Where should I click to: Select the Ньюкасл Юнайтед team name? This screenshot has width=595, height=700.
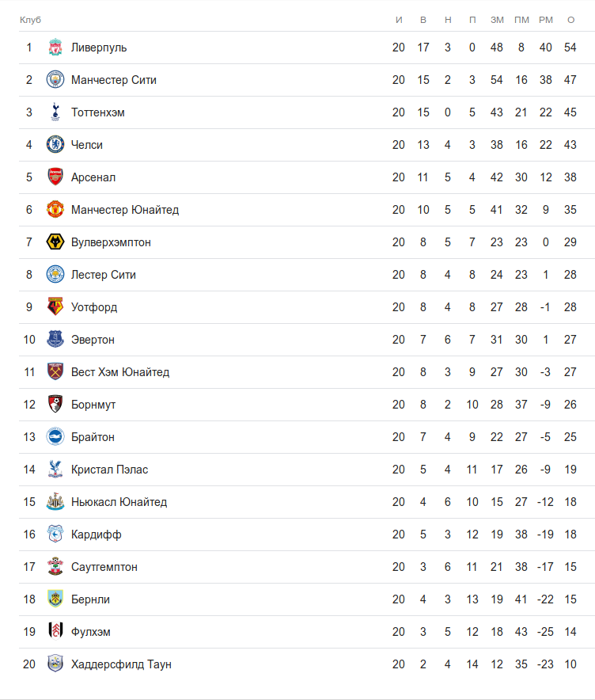[119, 502]
